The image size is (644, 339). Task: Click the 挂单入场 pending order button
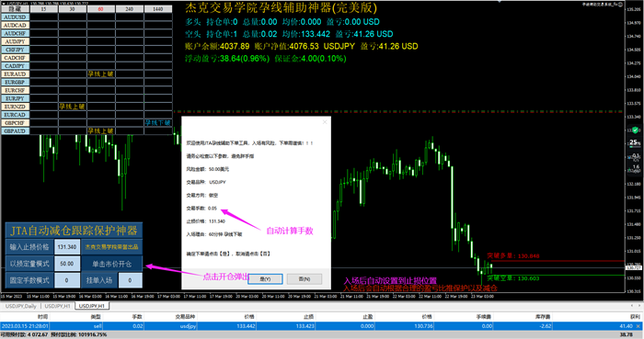[x=99, y=280]
